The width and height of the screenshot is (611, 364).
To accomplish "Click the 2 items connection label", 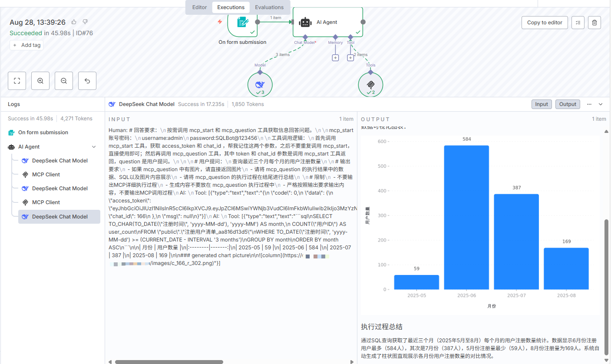I will [360, 55].
